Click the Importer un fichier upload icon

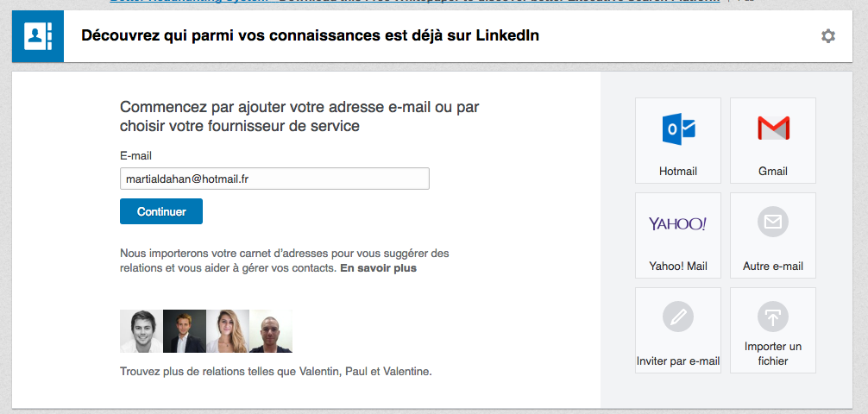click(772, 317)
